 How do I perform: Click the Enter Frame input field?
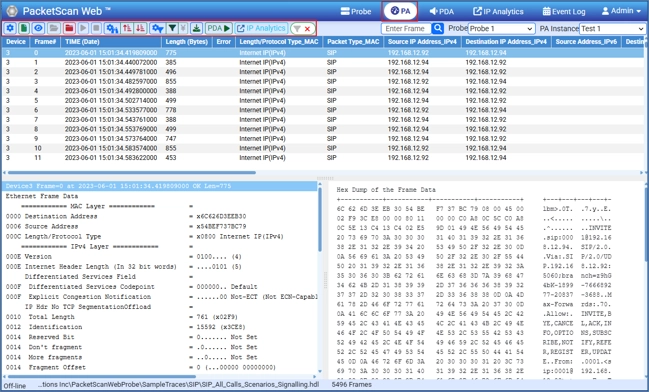(x=406, y=29)
